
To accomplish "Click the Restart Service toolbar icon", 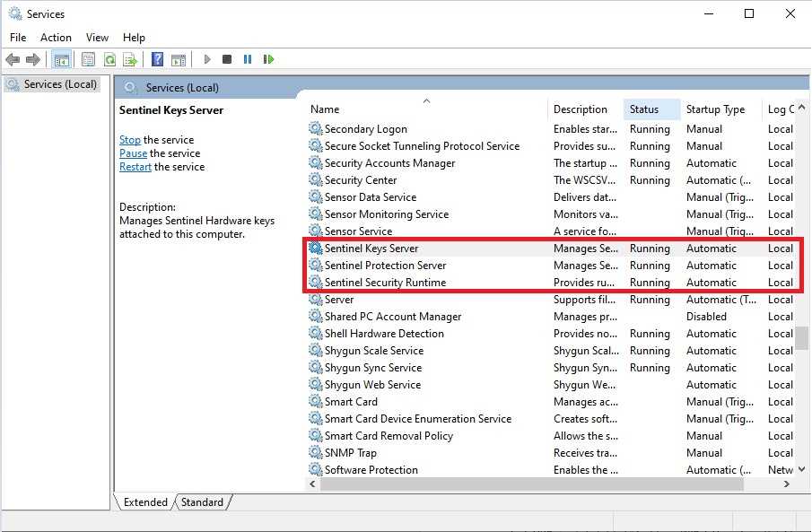I will (x=268, y=59).
